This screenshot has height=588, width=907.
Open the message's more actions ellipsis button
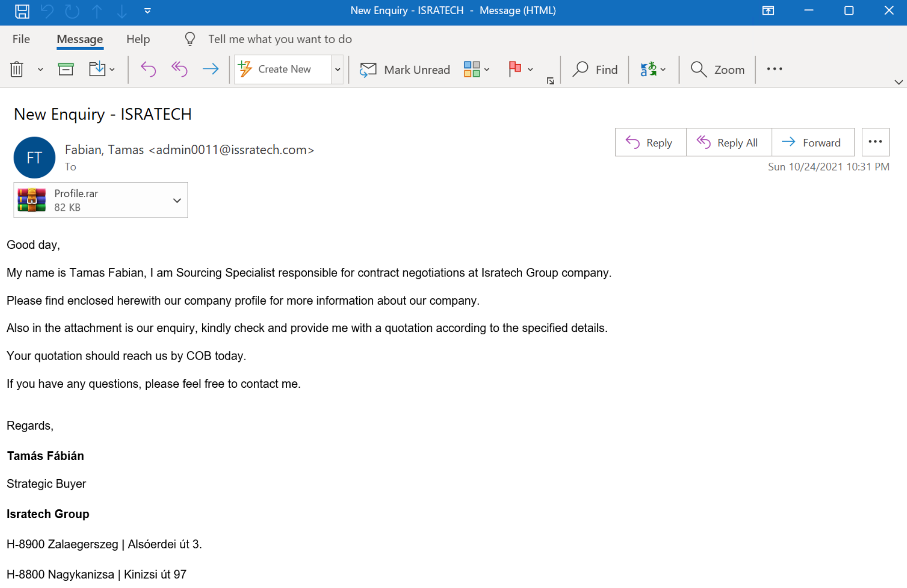[x=875, y=142]
